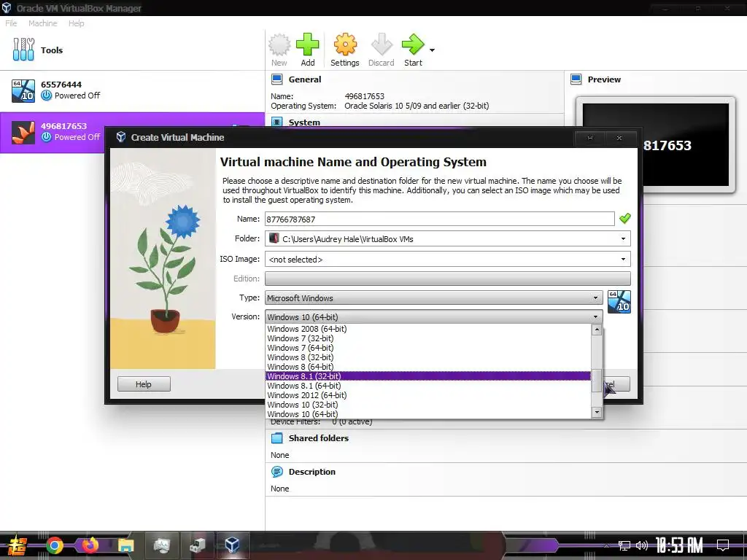
Task: Open the Start button dropdown arrow
Action: point(432,50)
